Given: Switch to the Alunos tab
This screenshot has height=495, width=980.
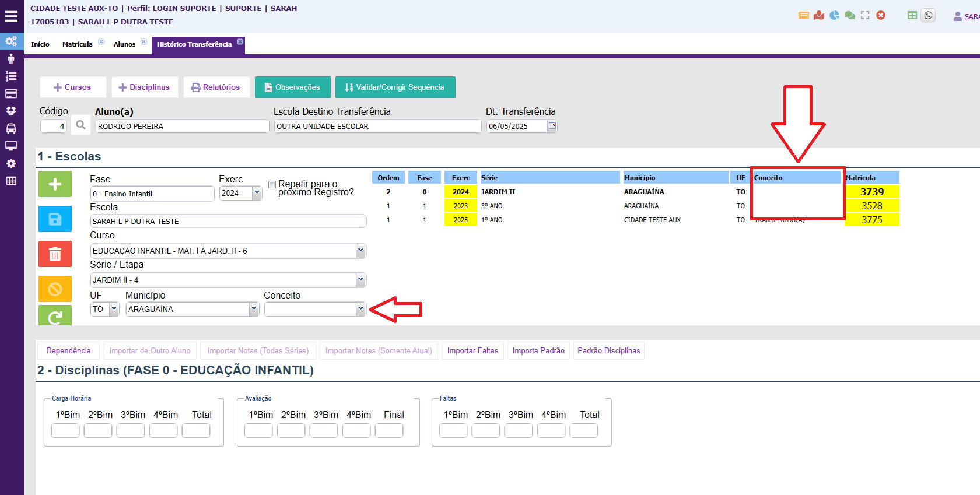Looking at the screenshot, I should (124, 44).
